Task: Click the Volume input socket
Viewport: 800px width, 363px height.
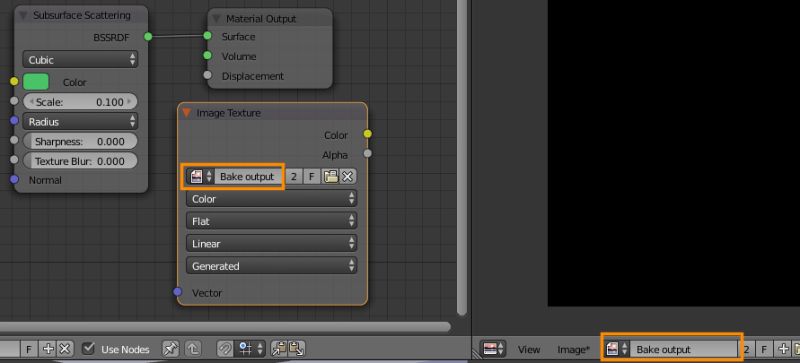Action: (207, 56)
